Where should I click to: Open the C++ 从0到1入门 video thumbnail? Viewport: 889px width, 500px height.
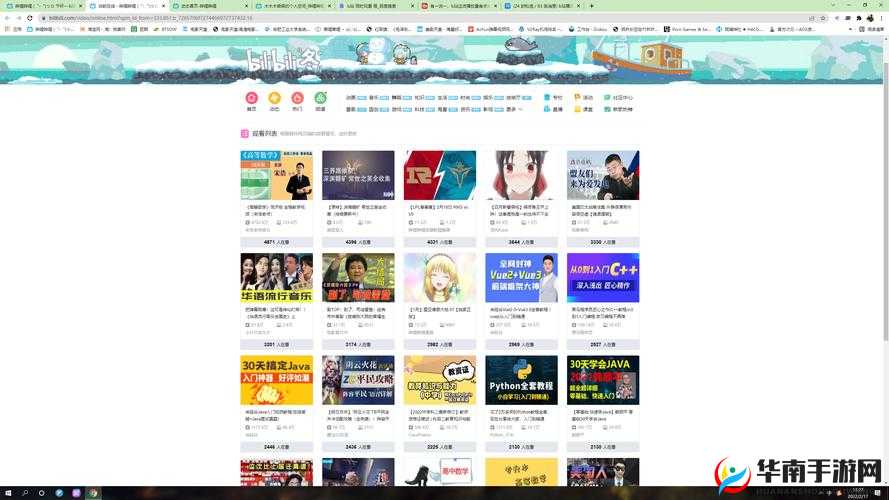(x=603, y=277)
